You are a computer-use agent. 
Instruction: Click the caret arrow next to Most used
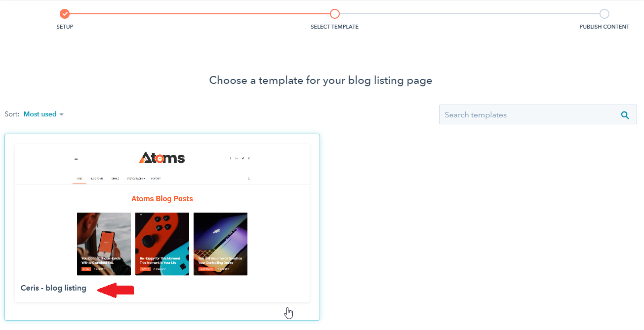click(x=61, y=114)
